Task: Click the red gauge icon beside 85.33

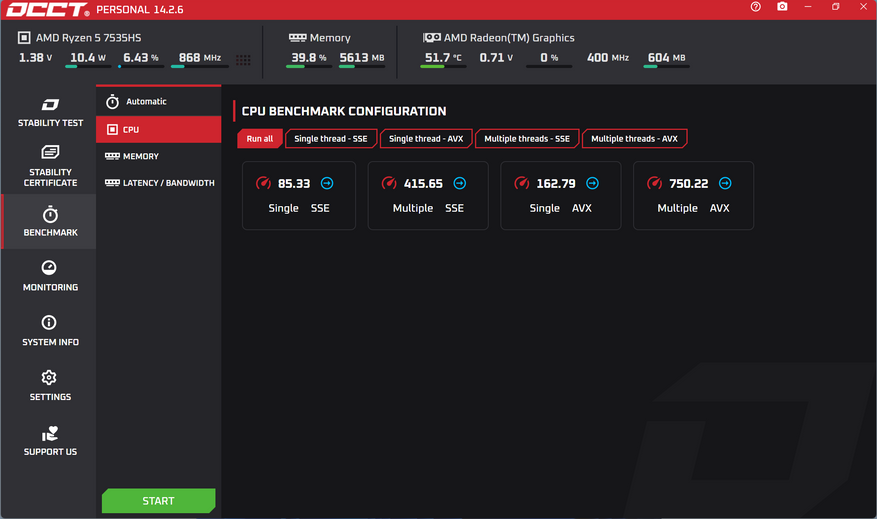Action: [263, 183]
